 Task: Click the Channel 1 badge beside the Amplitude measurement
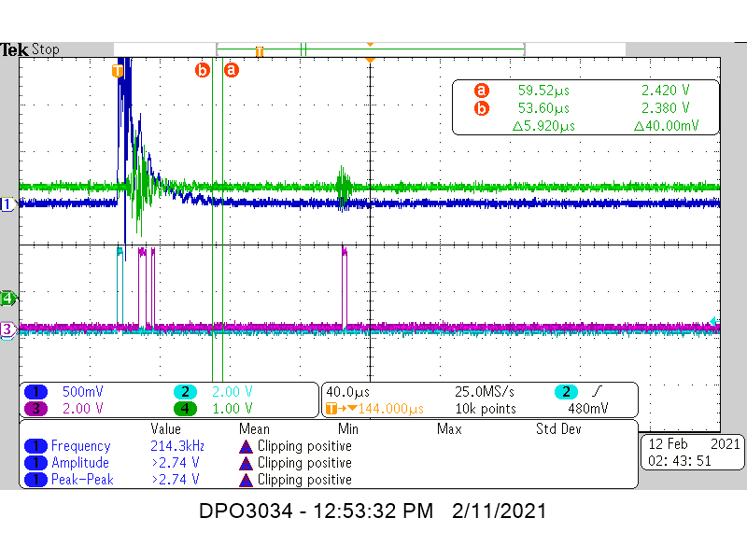(x=35, y=463)
